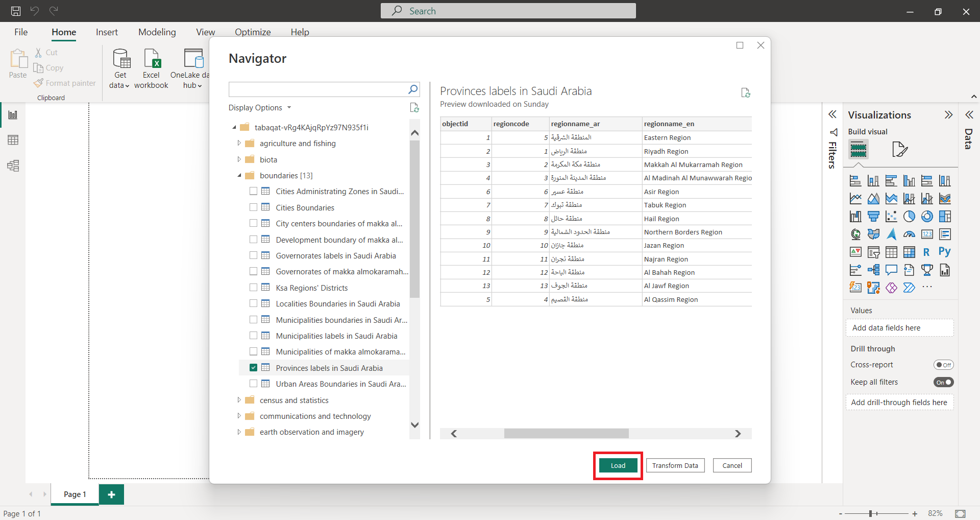The width and height of the screenshot is (980, 520).
Task: Select the line chart visual
Action: (x=855, y=199)
